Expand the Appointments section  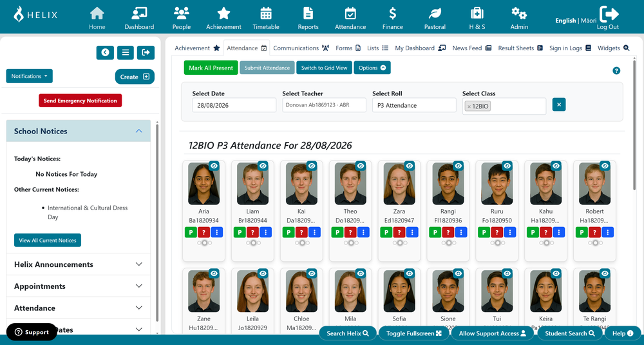pyautogui.click(x=79, y=286)
